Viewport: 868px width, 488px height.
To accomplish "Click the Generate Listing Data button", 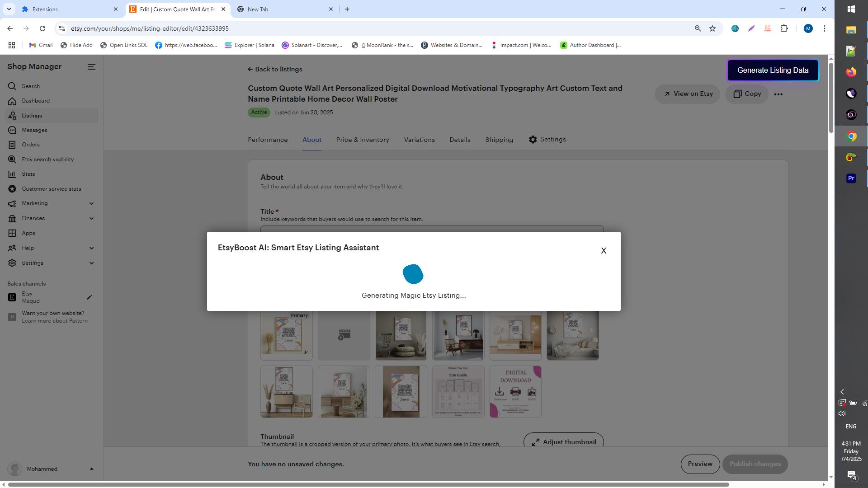I will (x=773, y=70).
